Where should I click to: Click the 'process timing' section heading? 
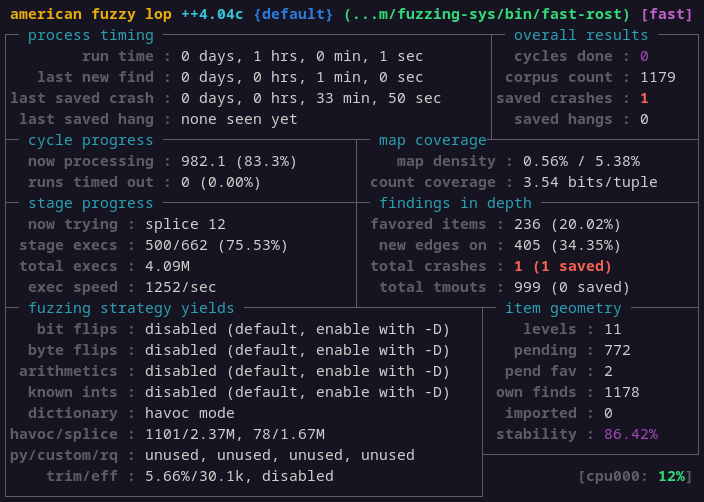coord(91,35)
